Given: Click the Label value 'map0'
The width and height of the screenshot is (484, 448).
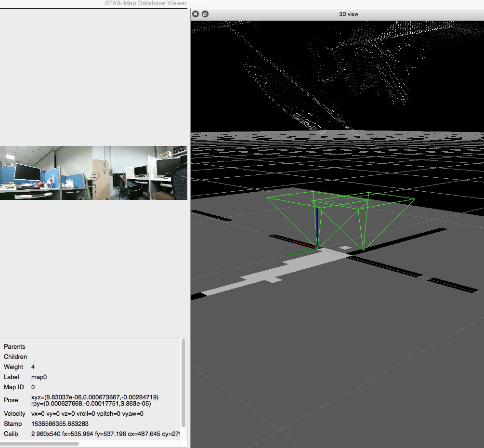Looking at the screenshot, I should coord(39,377).
